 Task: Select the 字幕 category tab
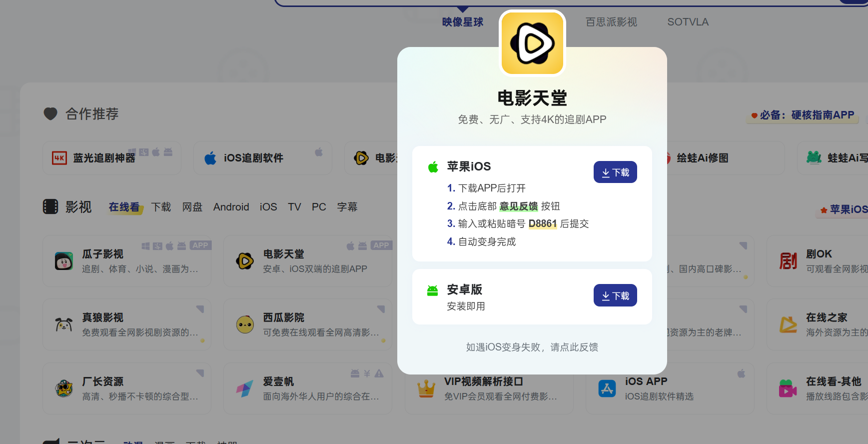347,207
